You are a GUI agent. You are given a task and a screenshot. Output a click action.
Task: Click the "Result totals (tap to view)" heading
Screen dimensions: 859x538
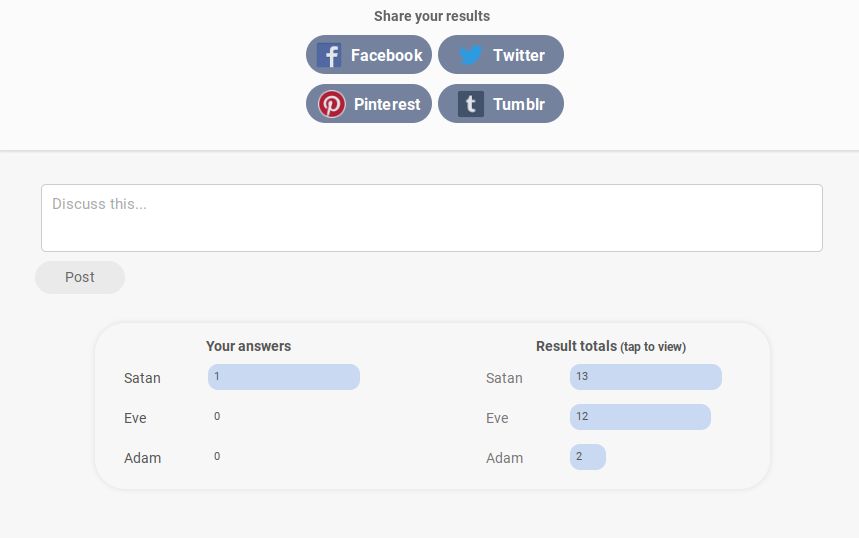pos(610,346)
